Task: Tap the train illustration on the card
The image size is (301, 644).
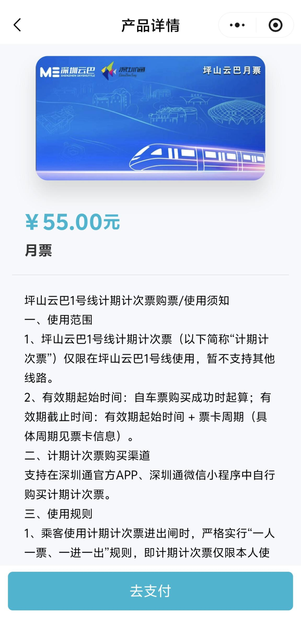Action: (197, 158)
